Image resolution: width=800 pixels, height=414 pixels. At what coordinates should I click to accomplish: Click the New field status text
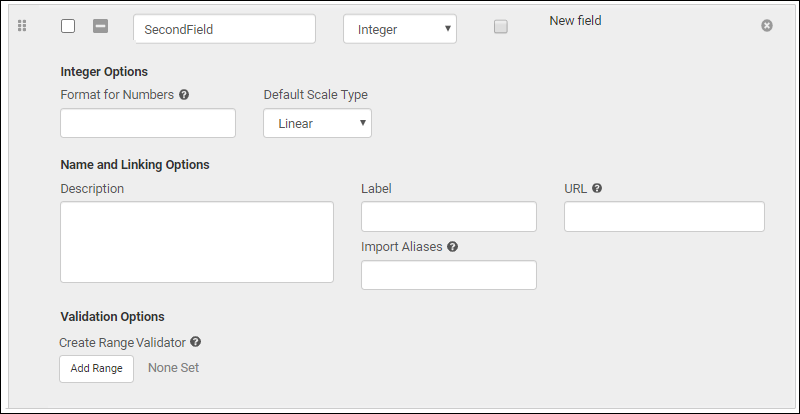(575, 20)
